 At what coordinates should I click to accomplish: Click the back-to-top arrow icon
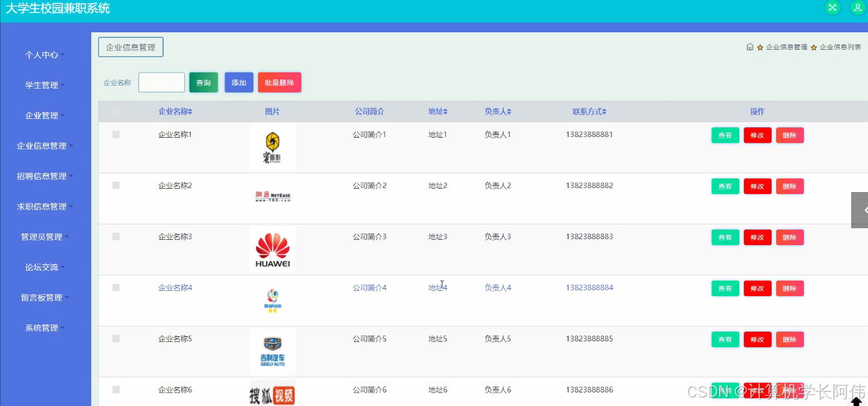pos(856,401)
